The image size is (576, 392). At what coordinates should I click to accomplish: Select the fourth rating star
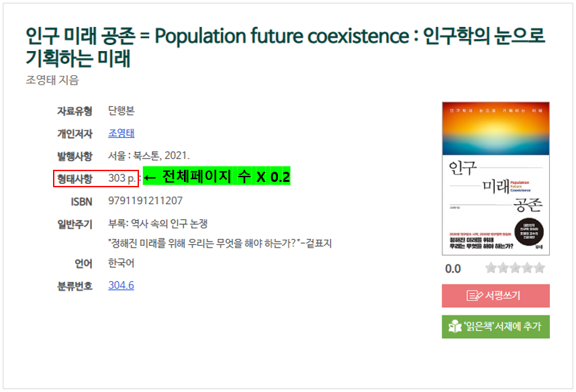coord(527,268)
